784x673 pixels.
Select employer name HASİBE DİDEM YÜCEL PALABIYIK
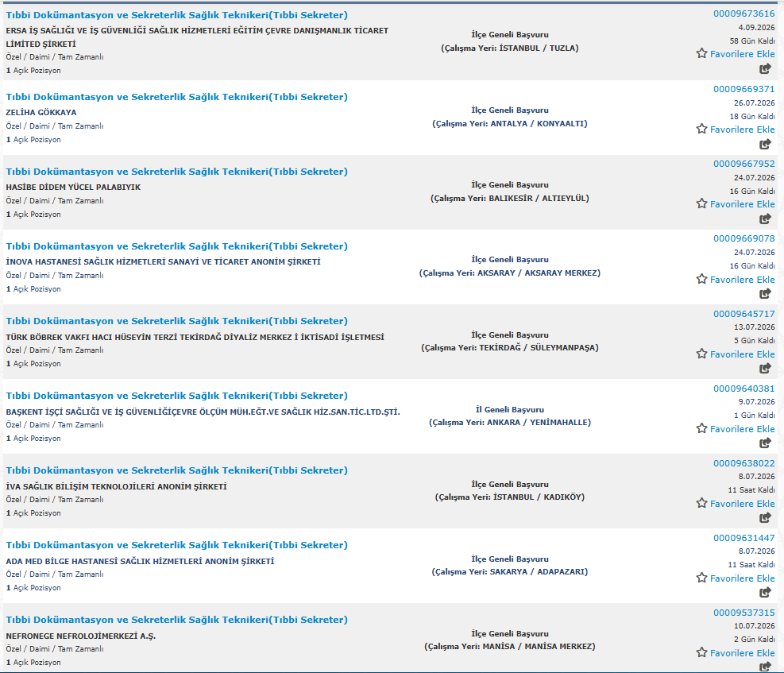[x=73, y=187]
